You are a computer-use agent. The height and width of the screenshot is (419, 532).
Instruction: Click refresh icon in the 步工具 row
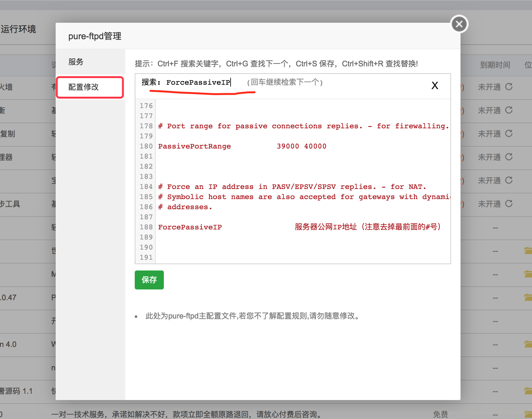coord(509,203)
